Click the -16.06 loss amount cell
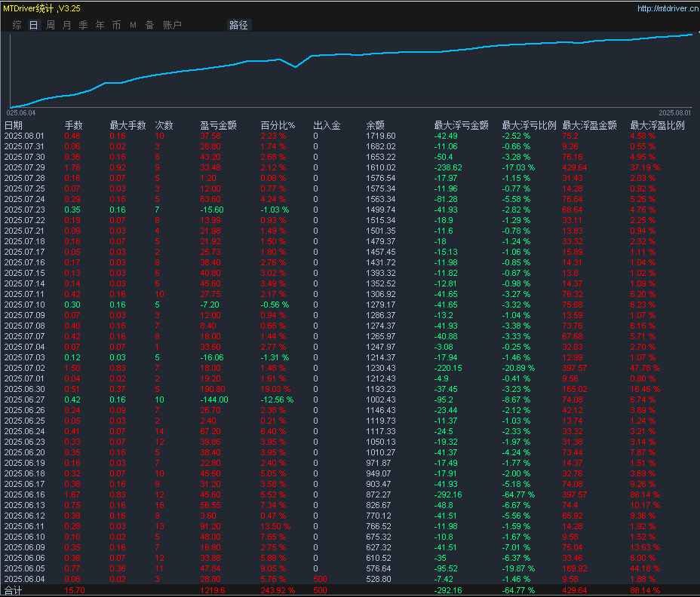The width and height of the screenshot is (700, 597). 212,357
